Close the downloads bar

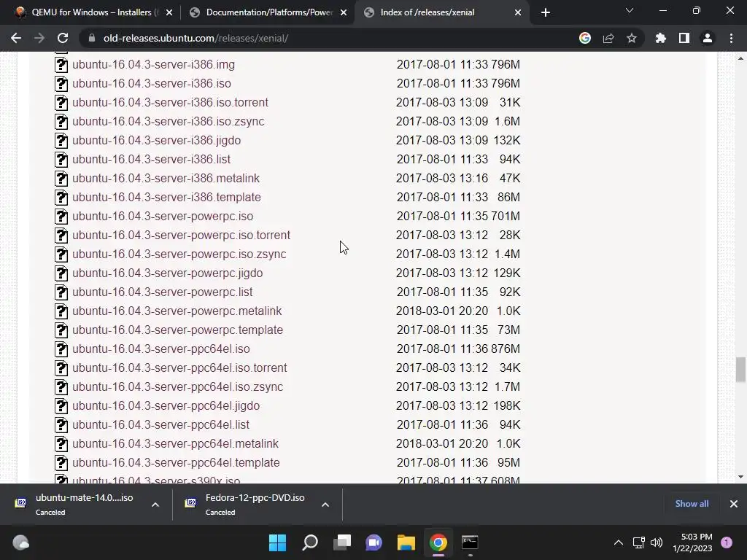coord(734,504)
